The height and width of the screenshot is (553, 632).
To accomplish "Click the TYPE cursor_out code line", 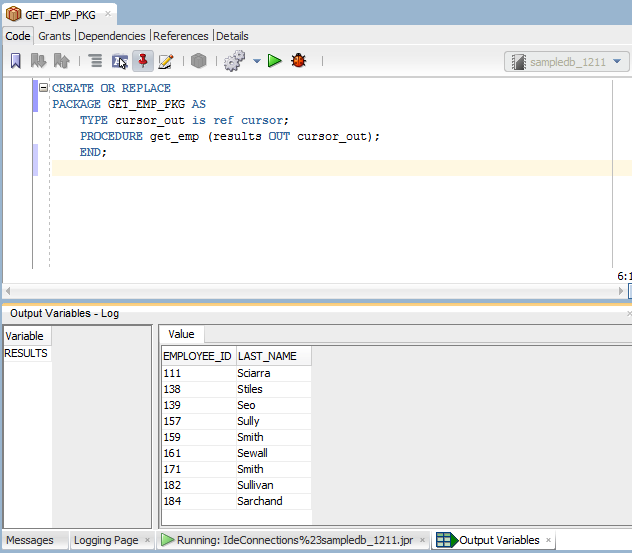I will pyautogui.click(x=184, y=120).
